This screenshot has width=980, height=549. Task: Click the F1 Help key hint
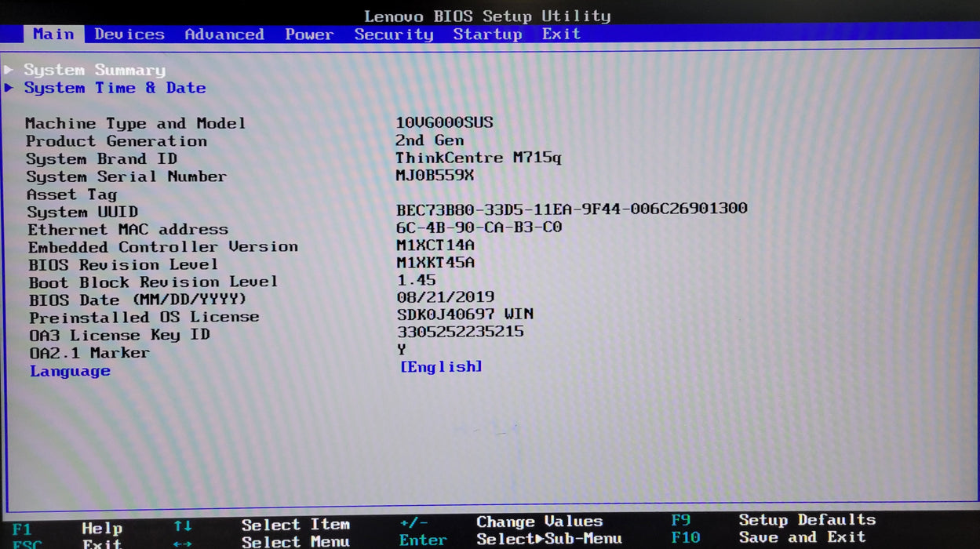pos(67,528)
